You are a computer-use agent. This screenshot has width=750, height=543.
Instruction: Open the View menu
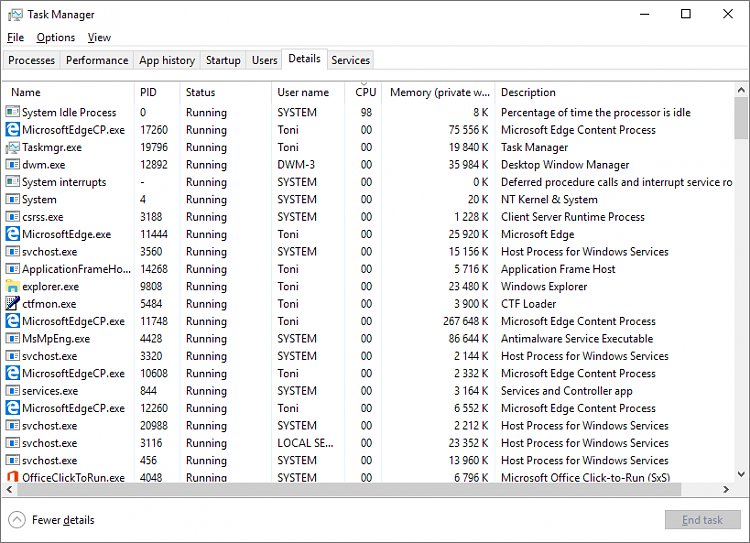pos(99,37)
